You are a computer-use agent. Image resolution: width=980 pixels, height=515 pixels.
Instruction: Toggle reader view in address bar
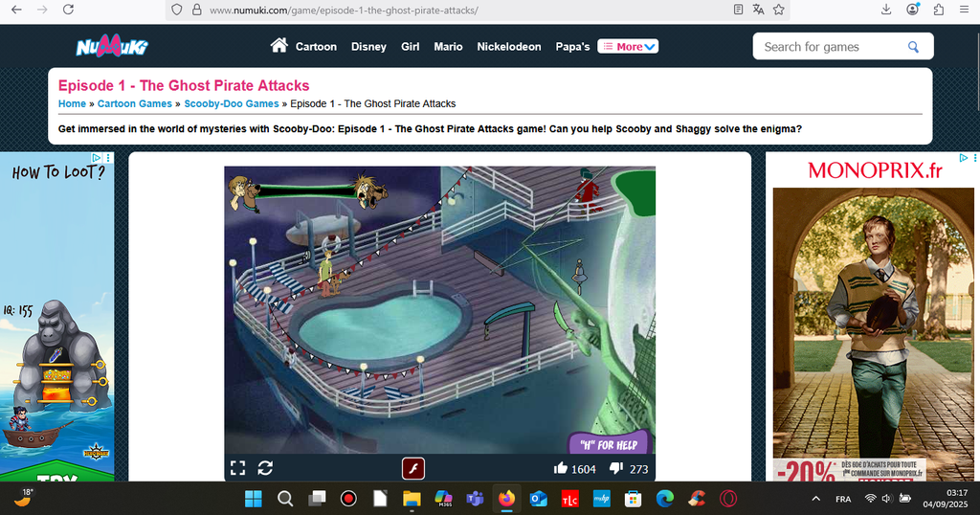pos(738,10)
